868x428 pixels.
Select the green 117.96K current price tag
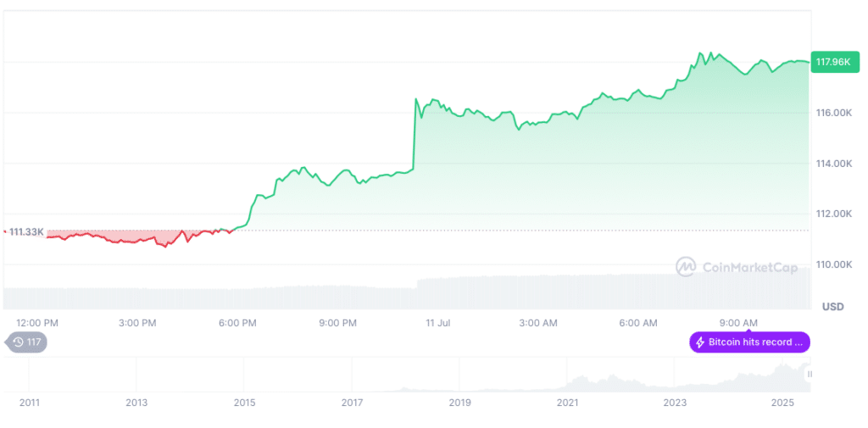click(832, 62)
